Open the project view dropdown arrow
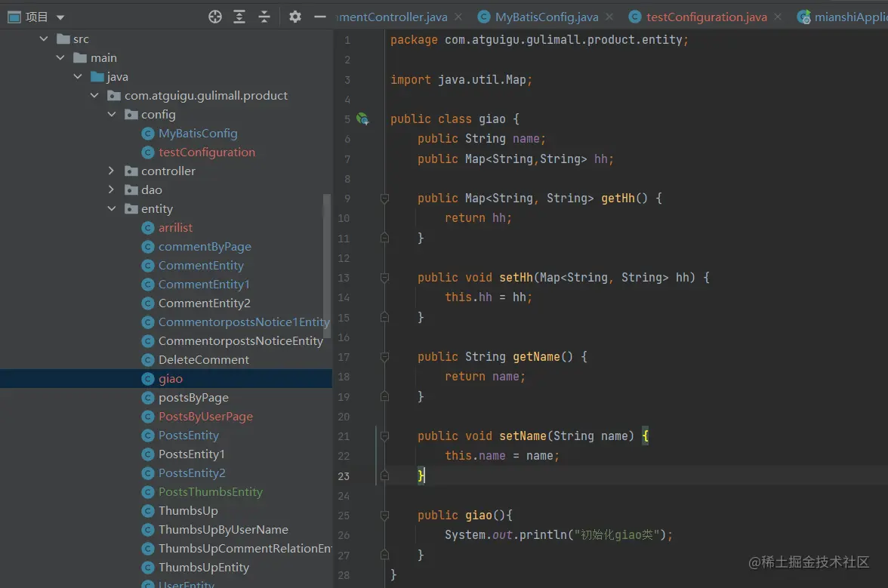 pyautogui.click(x=60, y=17)
